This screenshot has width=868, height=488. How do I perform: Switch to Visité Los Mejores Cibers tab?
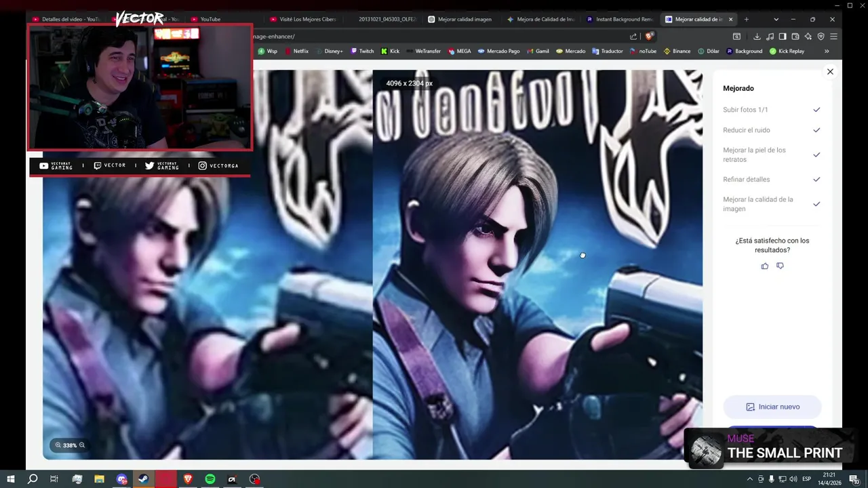coord(303,19)
